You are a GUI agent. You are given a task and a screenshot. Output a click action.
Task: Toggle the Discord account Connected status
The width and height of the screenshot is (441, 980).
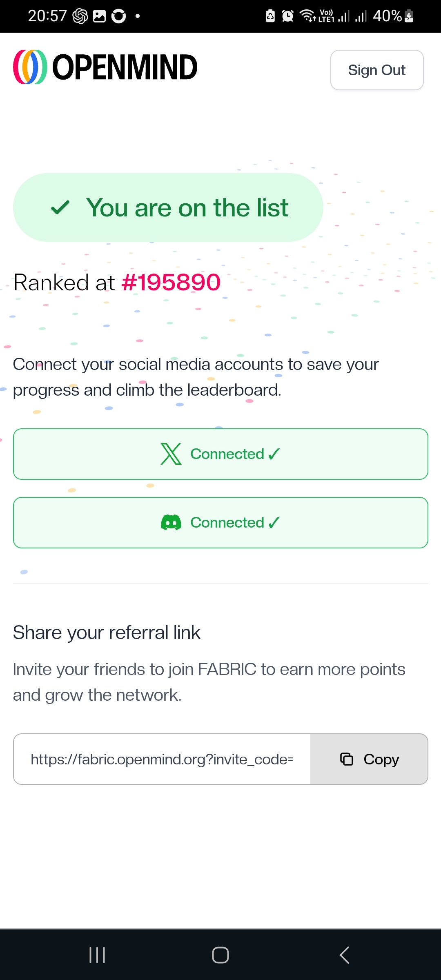pyautogui.click(x=220, y=523)
